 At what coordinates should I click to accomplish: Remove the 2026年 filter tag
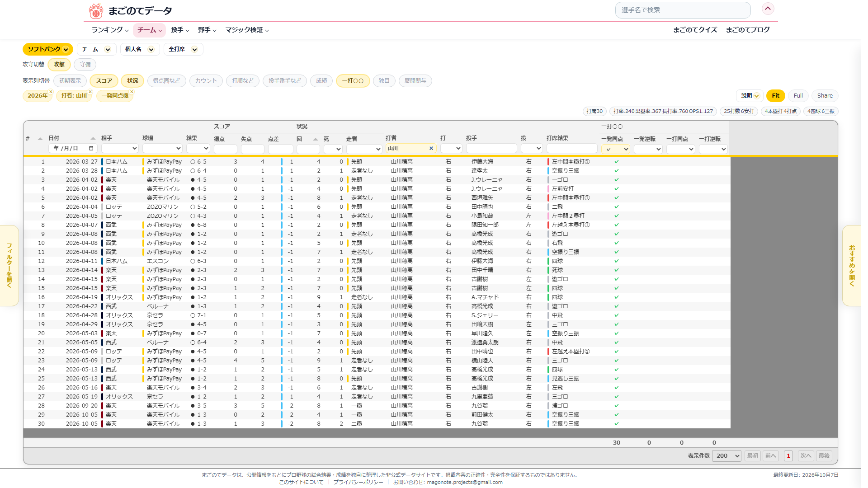click(x=51, y=92)
